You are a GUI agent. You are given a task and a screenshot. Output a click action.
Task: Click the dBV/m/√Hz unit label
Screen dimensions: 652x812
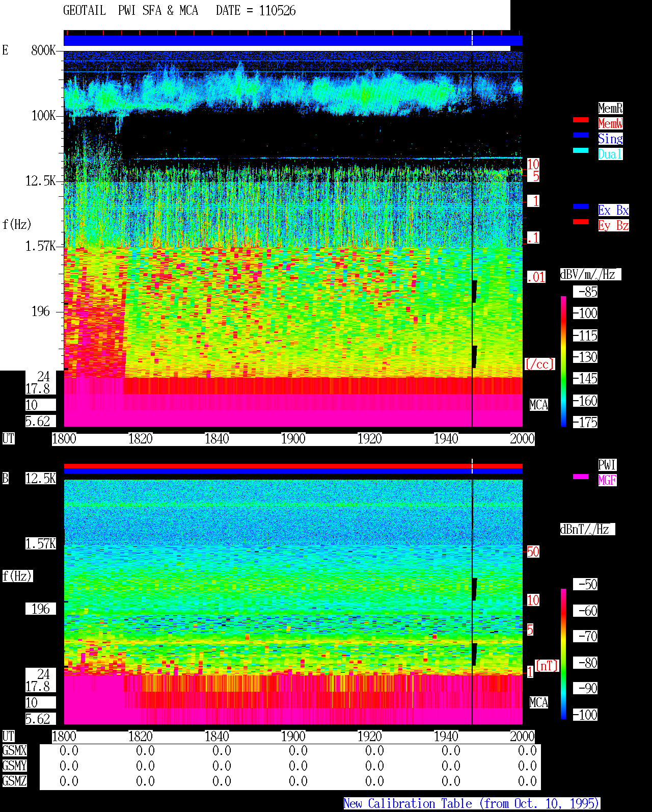click(x=590, y=274)
